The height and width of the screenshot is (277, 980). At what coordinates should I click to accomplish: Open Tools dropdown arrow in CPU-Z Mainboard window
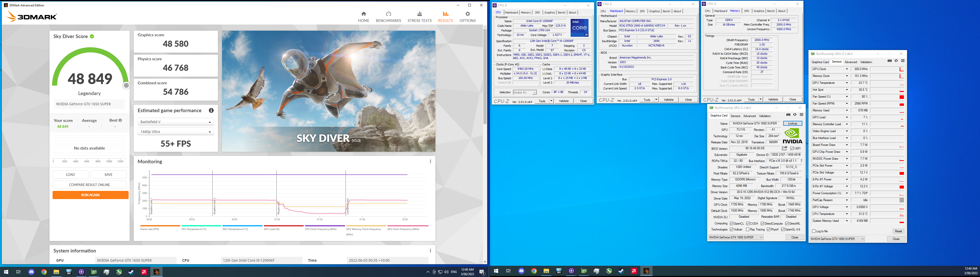tap(656, 100)
